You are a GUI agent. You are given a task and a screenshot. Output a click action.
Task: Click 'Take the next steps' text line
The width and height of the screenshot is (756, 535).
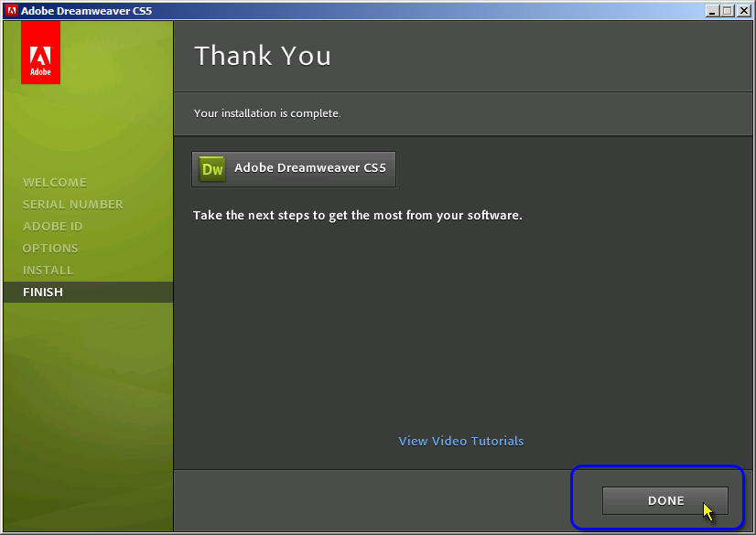click(357, 215)
